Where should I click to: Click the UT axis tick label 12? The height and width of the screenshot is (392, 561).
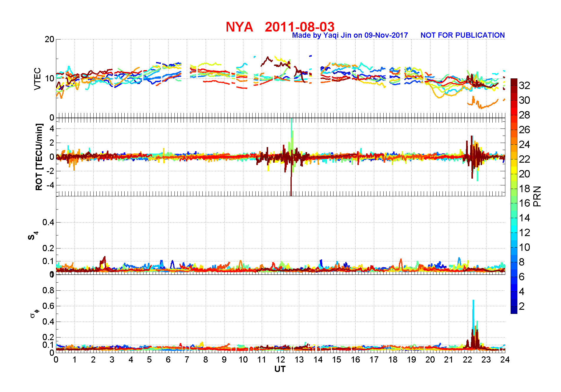pos(280,360)
